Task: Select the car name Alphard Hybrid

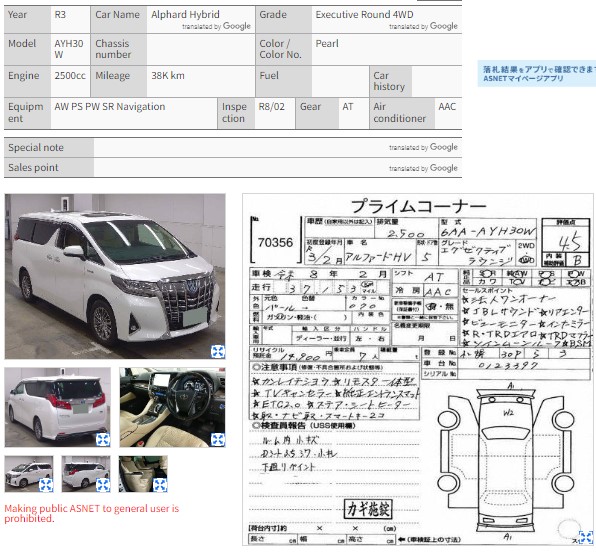Action: 185,14
